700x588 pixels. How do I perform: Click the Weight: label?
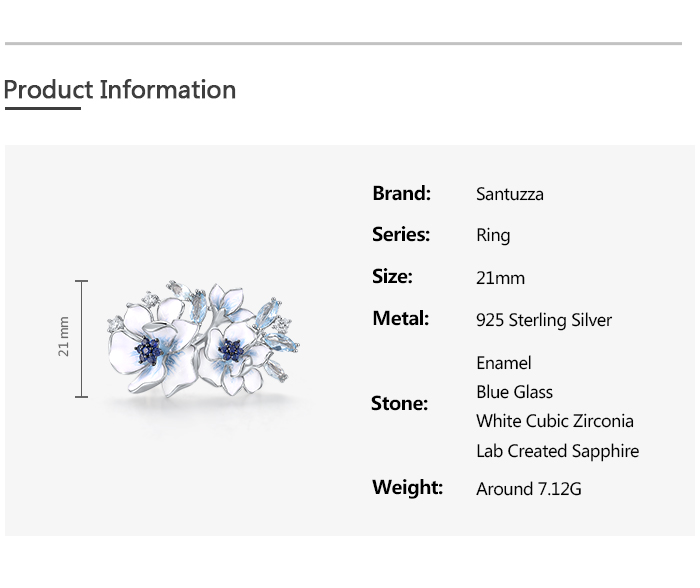pyautogui.click(x=407, y=488)
